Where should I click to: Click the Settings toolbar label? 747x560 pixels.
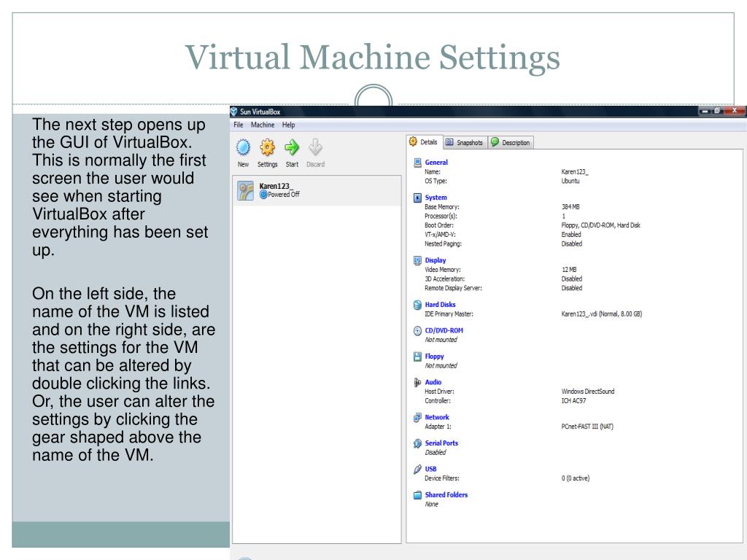pyautogui.click(x=267, y=164)
